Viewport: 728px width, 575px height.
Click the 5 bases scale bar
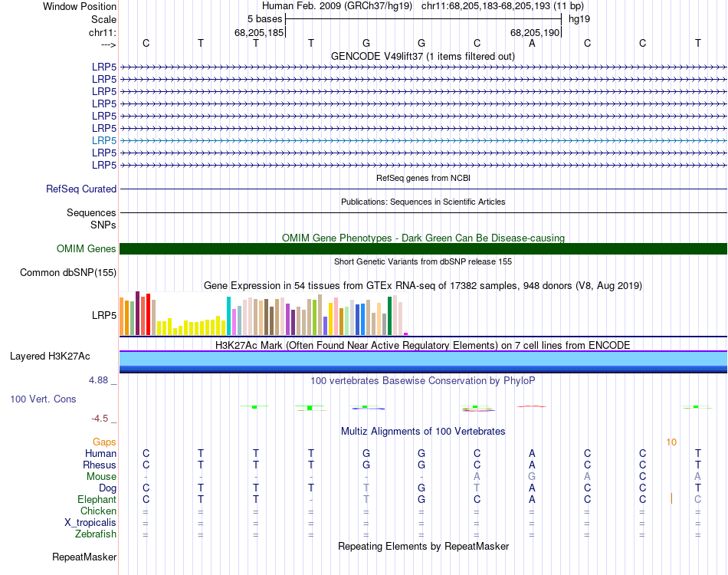[x=423, y=19]
